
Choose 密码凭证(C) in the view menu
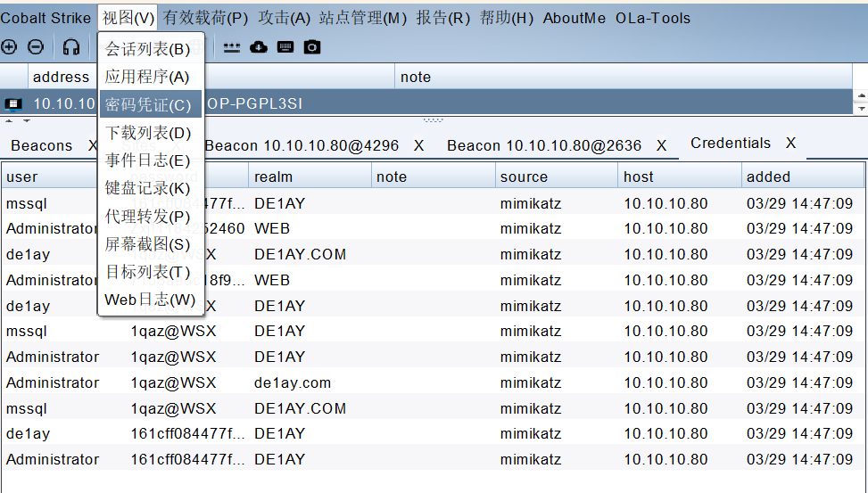(151, 104)
